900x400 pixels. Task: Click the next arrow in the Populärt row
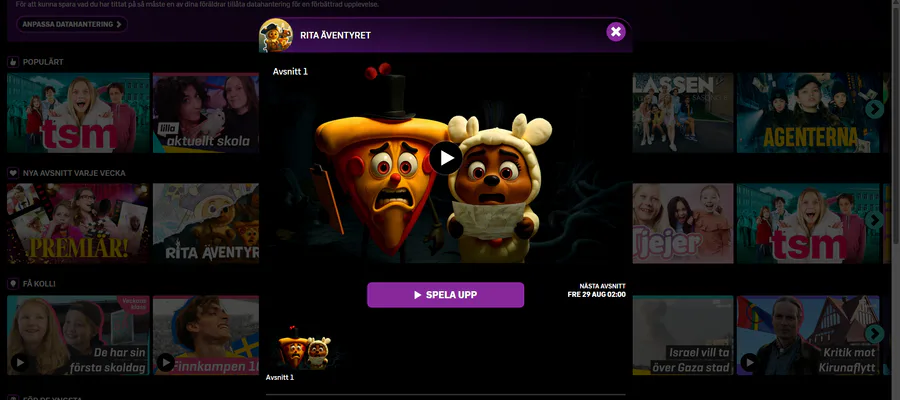tap(874, 109)
